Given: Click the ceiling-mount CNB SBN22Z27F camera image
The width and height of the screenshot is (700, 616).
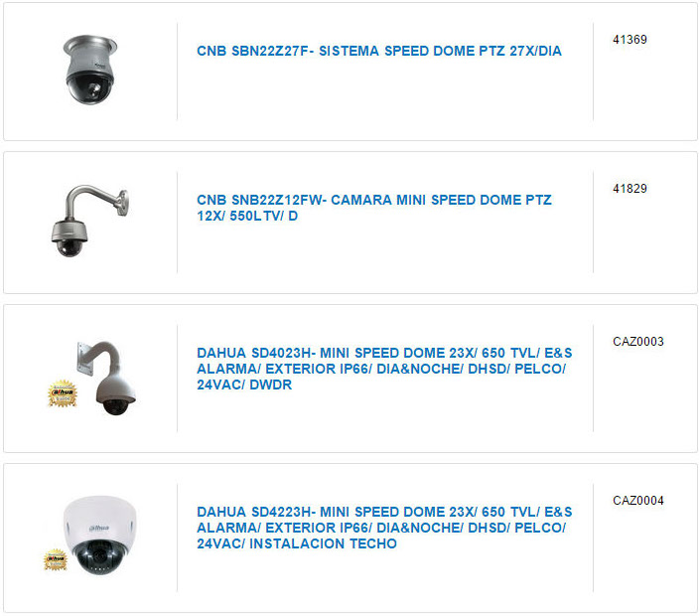Looking at the screenshot, I should [90, 70].
